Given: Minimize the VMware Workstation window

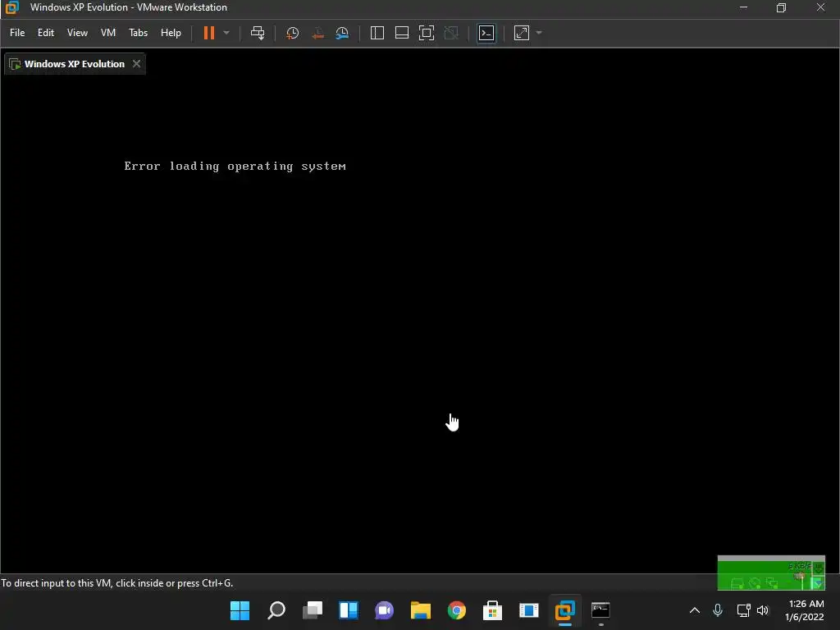Looking at the screenshot, I should [x=743, y=7].
